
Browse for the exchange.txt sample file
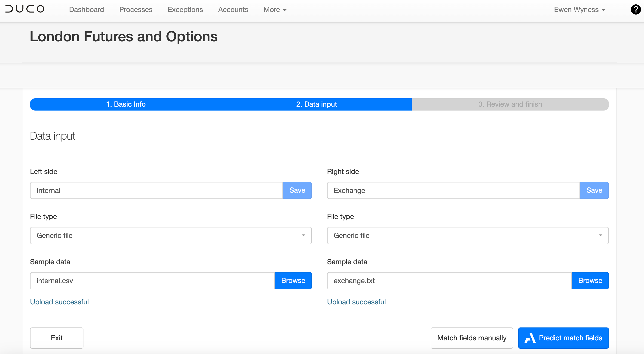point(590,281)
